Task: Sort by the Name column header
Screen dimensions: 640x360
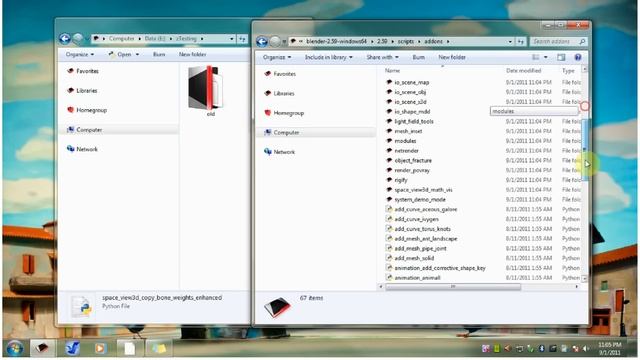Action: coord(392,71)
